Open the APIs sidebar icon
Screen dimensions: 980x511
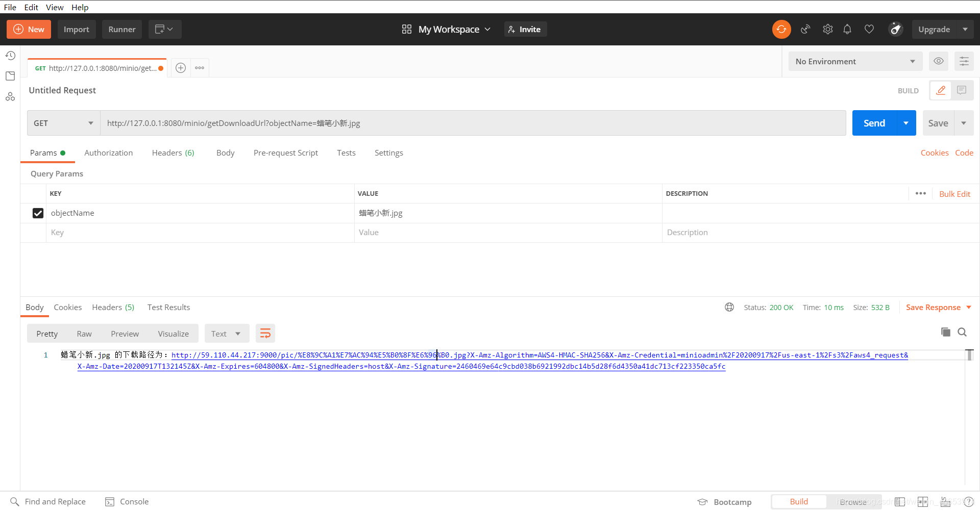(10, 96)
